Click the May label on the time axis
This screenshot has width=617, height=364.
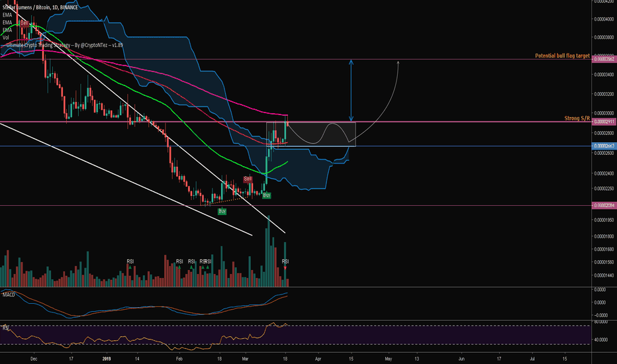click(x=389, y=359)
